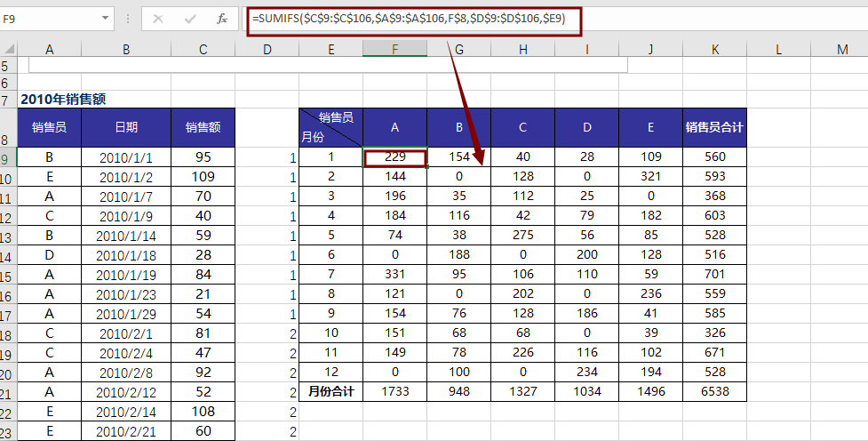
Task: Click the Cancel (X) formula bar icon
Action: 158,19
